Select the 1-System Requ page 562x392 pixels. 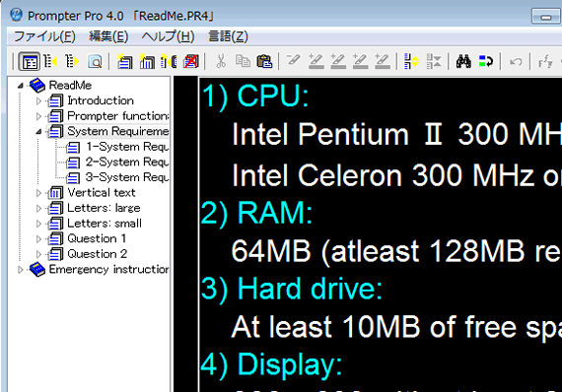click(127, 147)
